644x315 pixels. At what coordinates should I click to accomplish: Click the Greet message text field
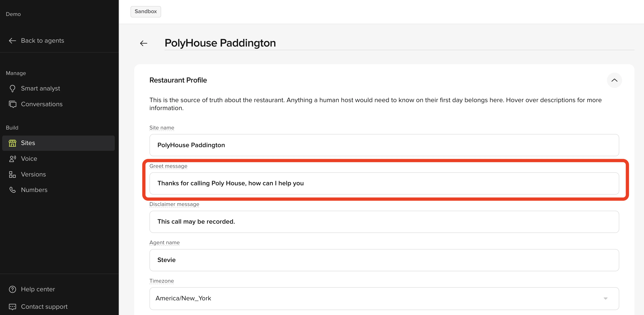(x=384, y=184)
